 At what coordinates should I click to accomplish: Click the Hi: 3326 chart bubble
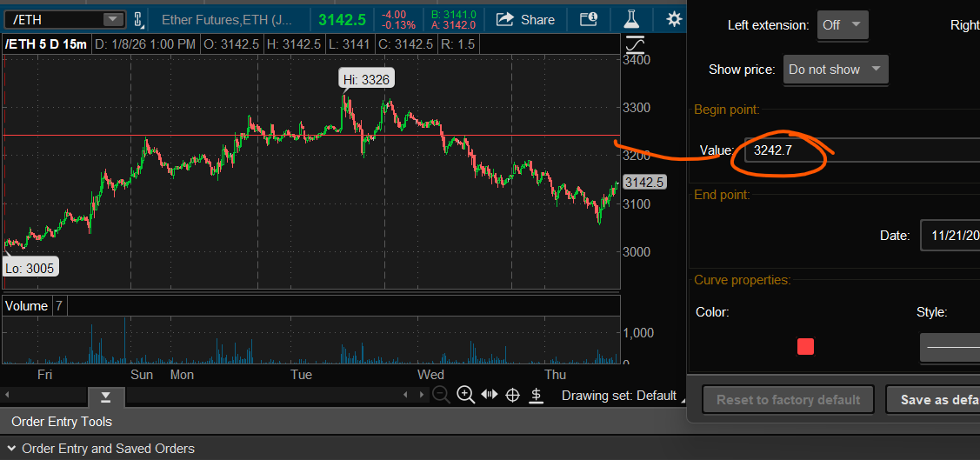[367, 79]
